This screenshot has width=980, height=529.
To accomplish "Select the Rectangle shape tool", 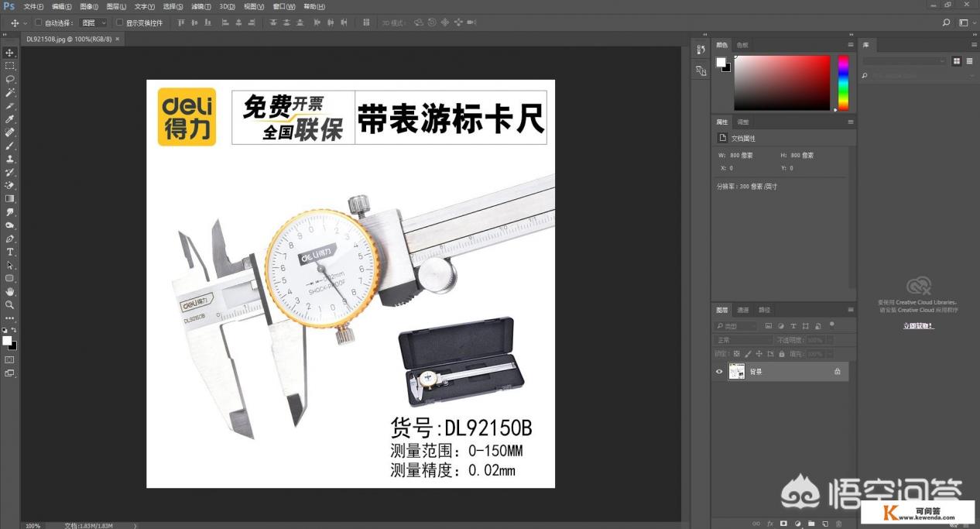I will [10, 278].
